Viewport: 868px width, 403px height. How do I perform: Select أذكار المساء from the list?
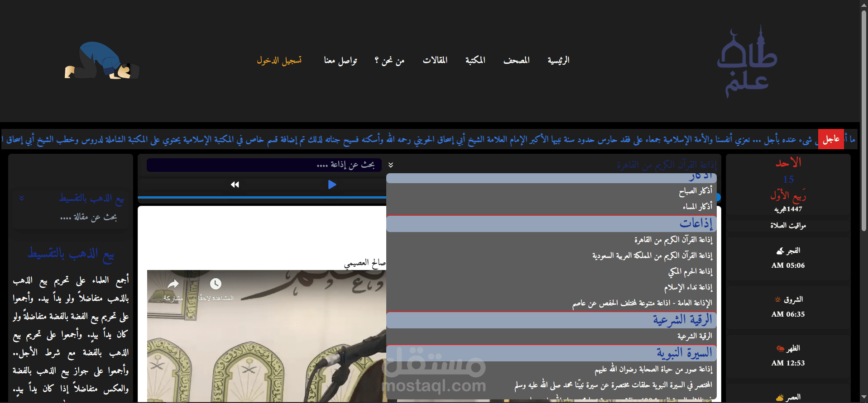click(x=697, y=207)
